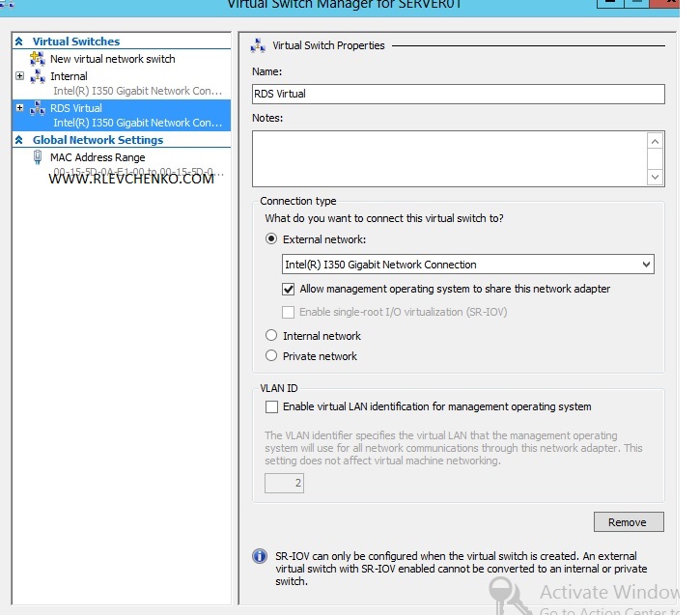Click the Remove button

[628, 522]
